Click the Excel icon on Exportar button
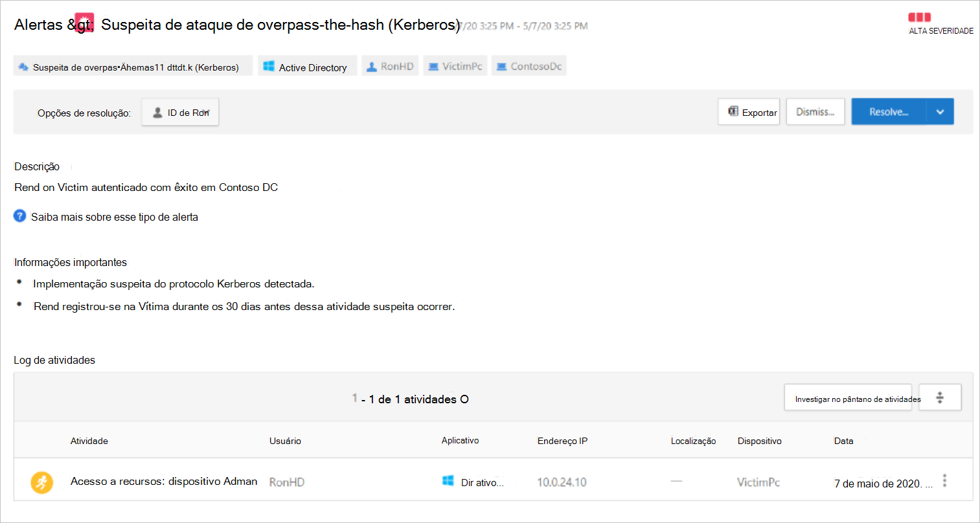This screenshot has width=980, height=523. (733, 111)
